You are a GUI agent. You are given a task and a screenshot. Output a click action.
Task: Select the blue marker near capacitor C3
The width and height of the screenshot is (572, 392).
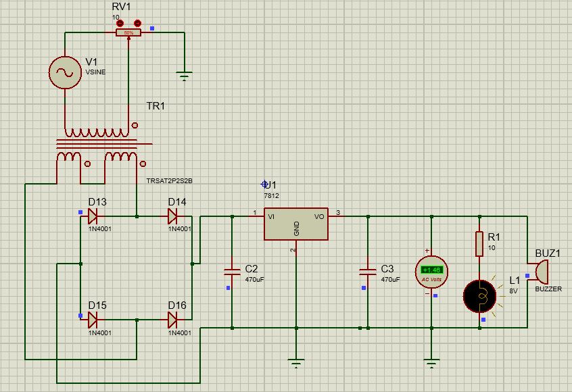[x=363, y=287]
